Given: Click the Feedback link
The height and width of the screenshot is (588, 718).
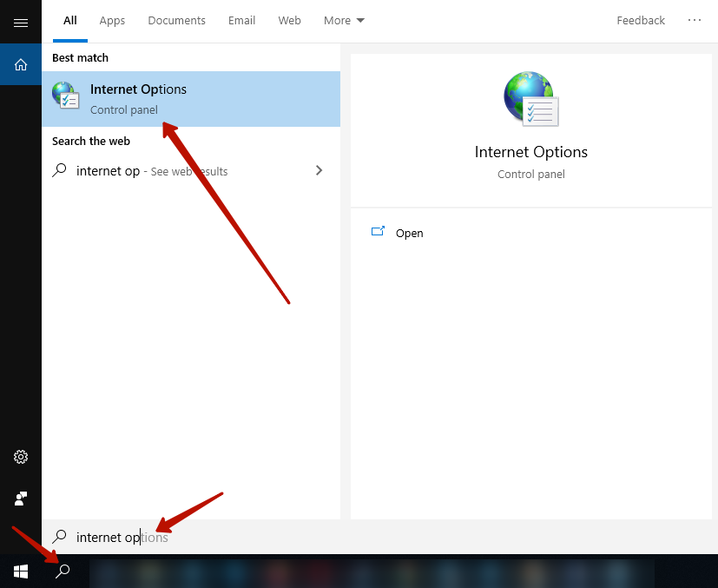Looking at the screenshot, I should click(x=641, y=21).
